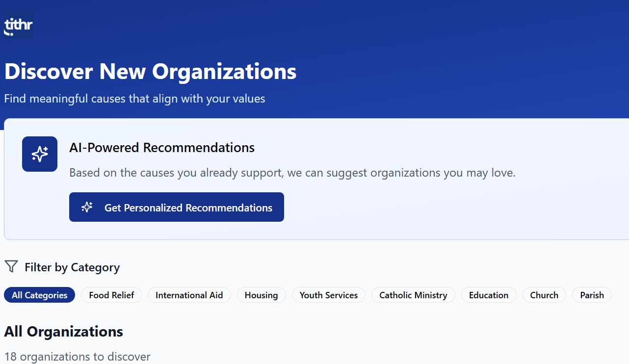Select the Education category chip

[488, 295]
